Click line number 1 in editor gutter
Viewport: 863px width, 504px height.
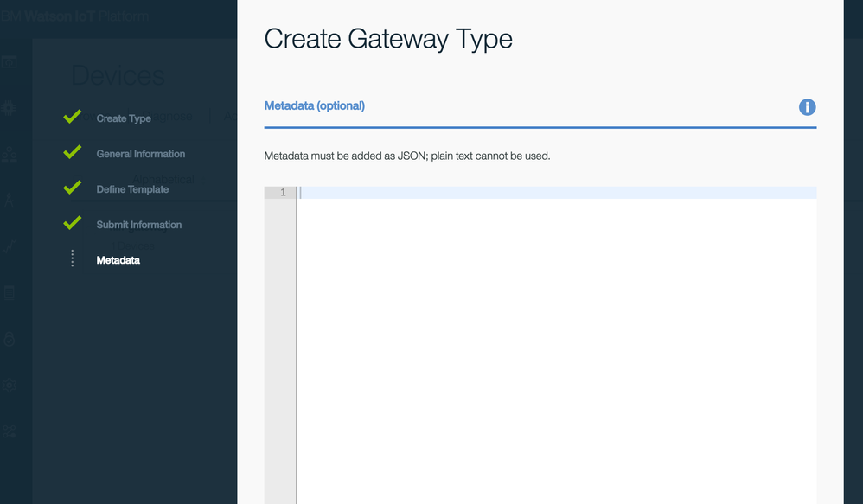[x=282, y=193]
